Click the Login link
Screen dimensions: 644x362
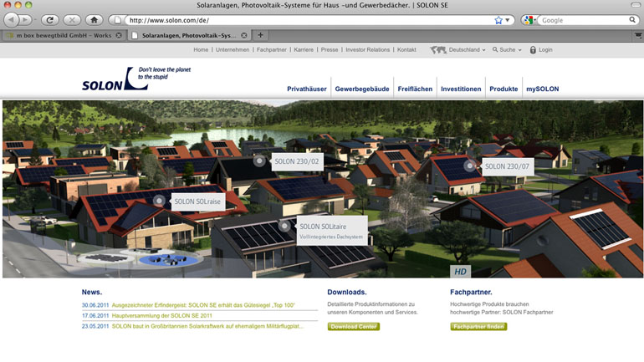[x=545, y=49]
